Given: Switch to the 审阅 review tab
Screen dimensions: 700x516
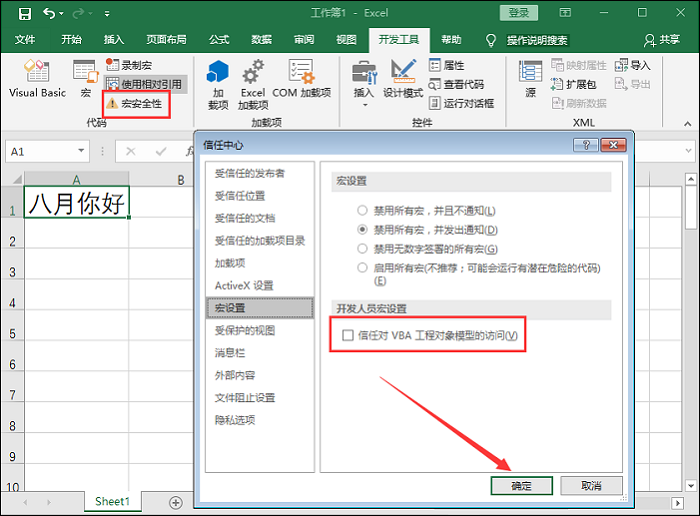Looking at the screenshot, I should 304,40.
